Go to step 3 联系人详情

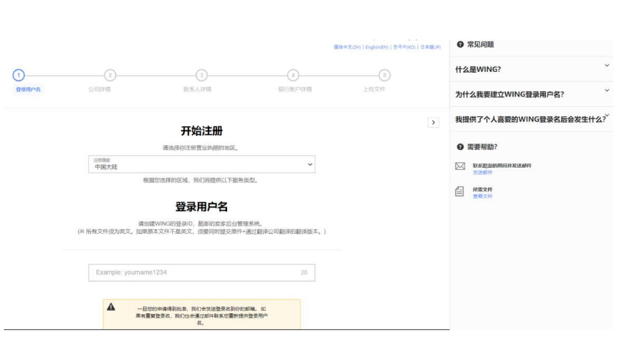pyautogui.click(x=201, y=75)
